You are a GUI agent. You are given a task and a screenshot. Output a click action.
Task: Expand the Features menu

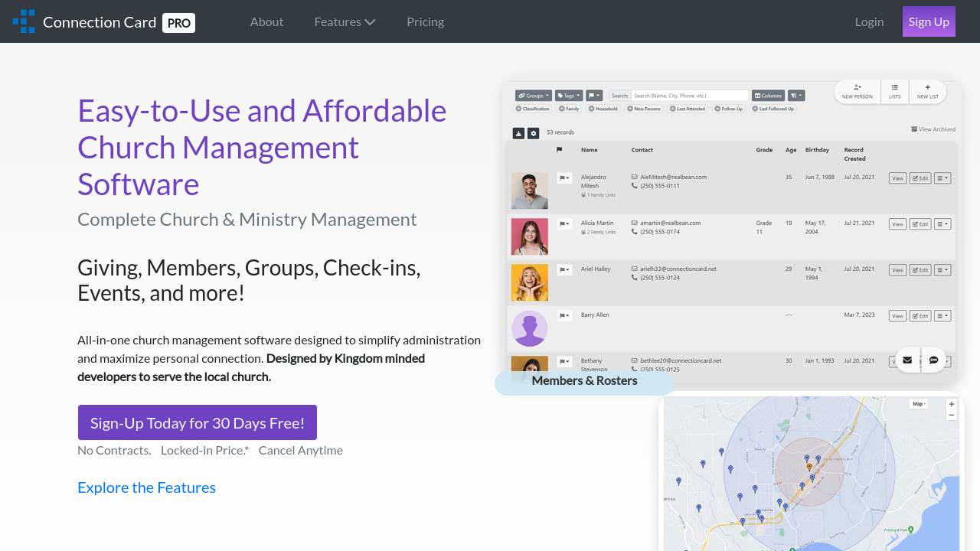click(345, 21)
